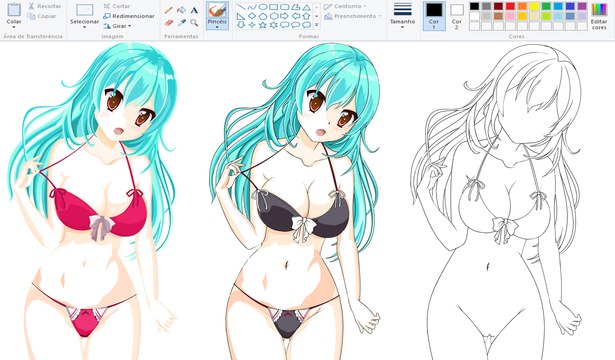Choose the polygon shape
The width and height of the screenshot is (615, 360).
click(296, 7)
